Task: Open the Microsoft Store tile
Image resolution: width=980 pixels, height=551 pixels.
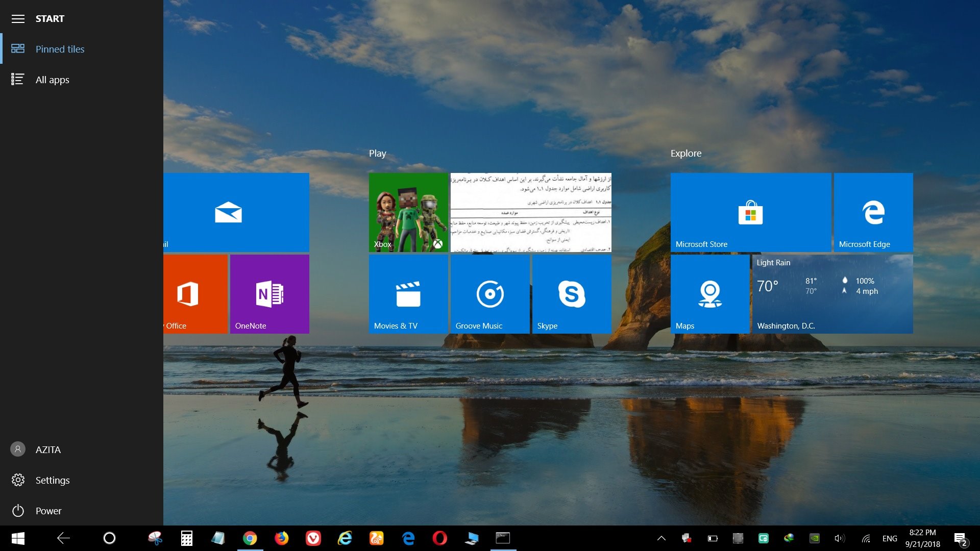Action: click(x=751, y=212)
